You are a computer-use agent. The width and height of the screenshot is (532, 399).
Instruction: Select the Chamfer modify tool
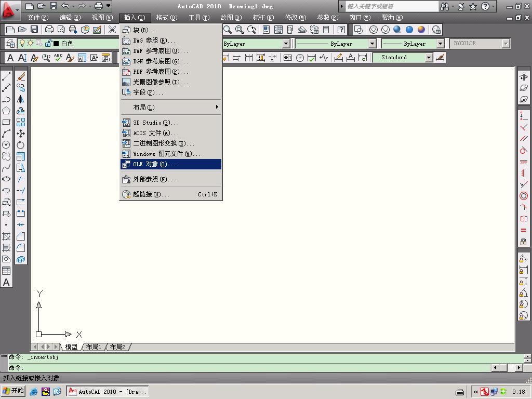[x=21, y=236]
